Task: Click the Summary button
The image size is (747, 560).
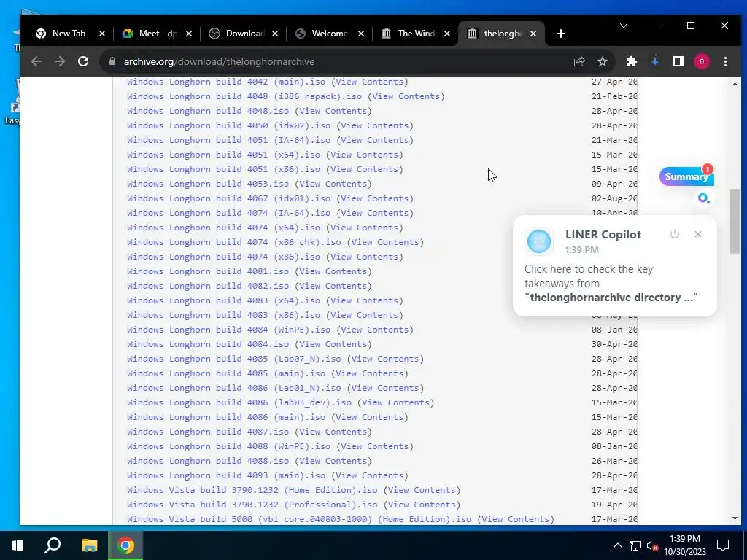Action: point(686,176)
